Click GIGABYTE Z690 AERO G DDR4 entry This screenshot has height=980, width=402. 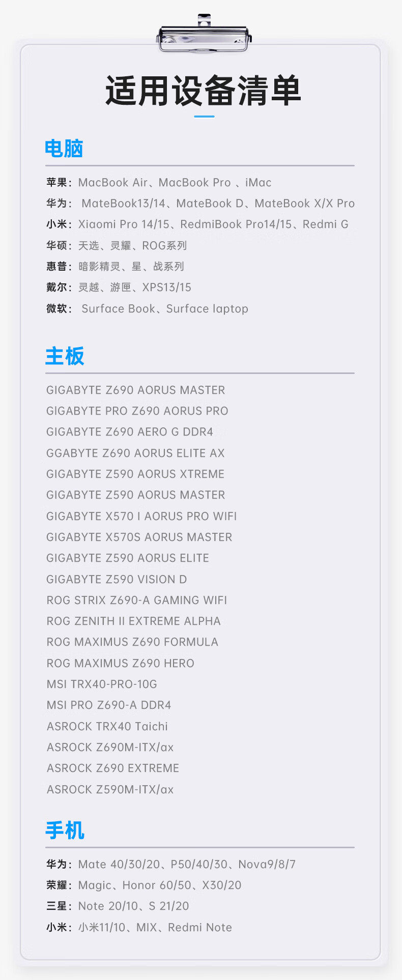click(130, 432)
